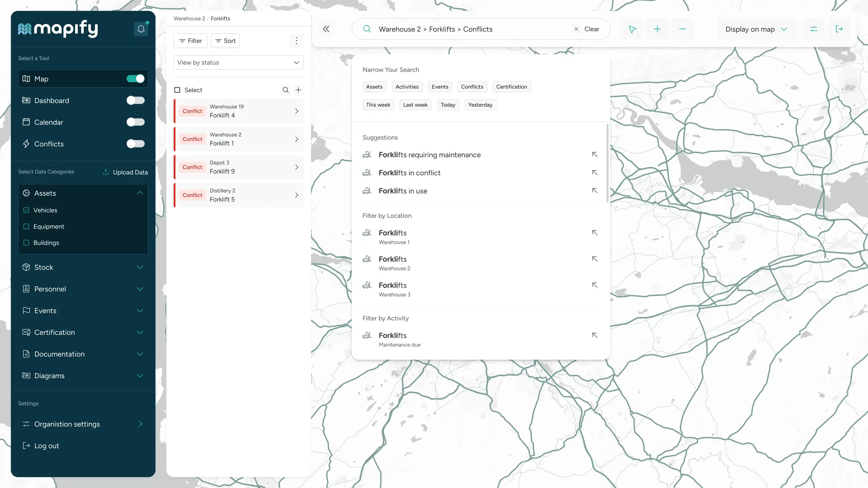Enable the Dashboard toggle

click(135, 100)
